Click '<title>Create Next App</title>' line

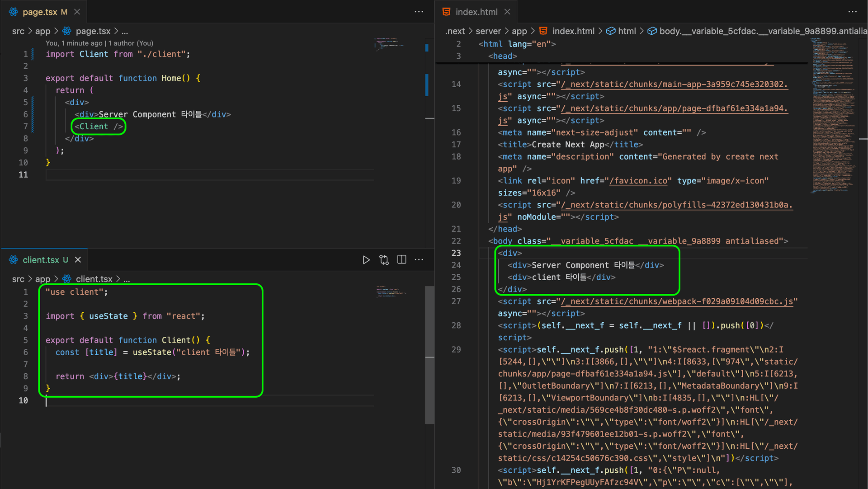click(x=571, y=145)
